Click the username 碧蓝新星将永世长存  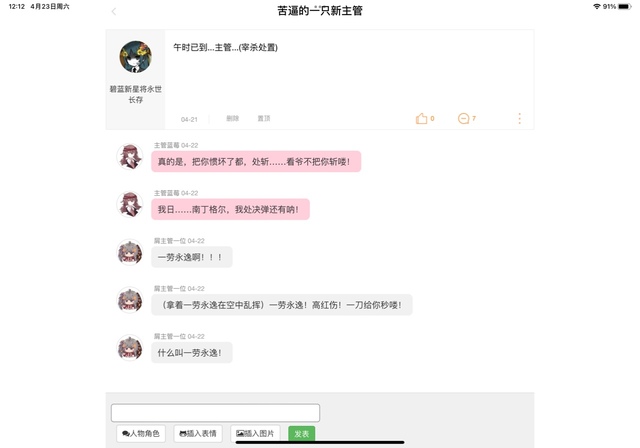(x=136, y=94)
